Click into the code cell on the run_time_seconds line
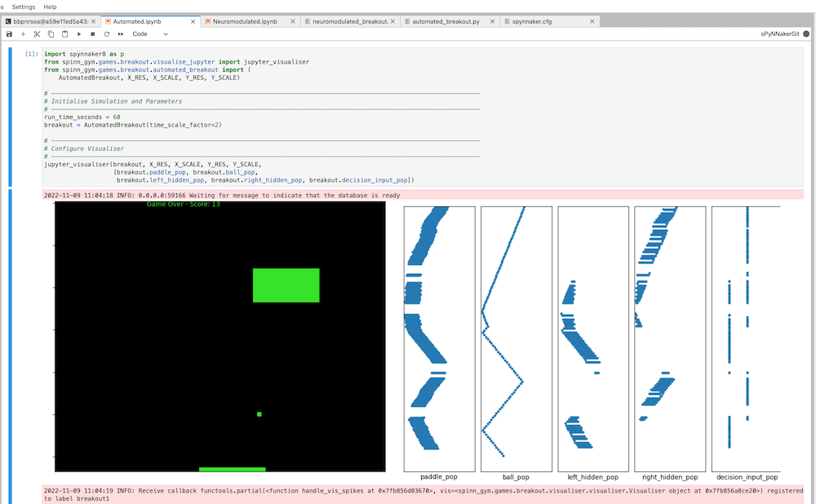 pyautogui.click(x=82, y=117)
